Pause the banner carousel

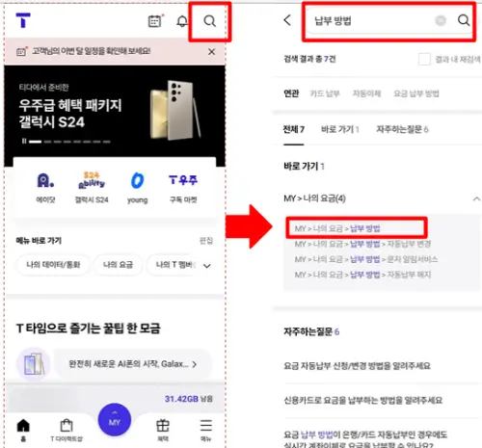click(x=24, y=141)
